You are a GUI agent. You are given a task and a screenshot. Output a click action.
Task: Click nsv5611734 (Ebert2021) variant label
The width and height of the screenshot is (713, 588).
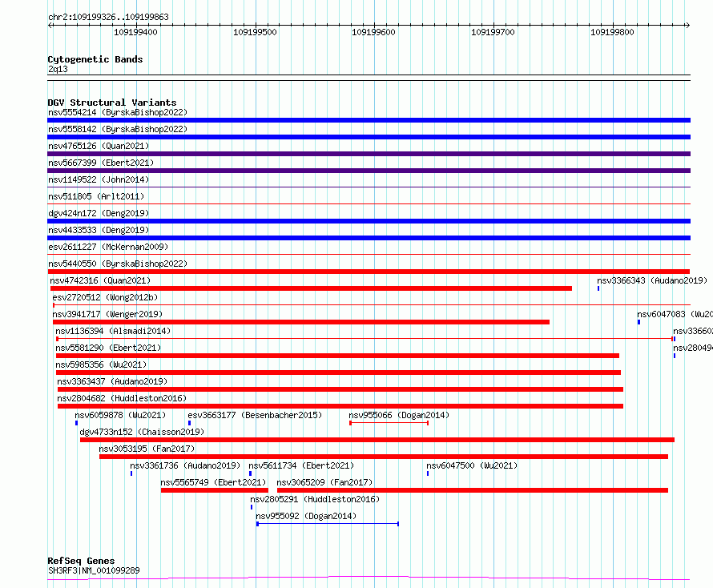tap(301, 465)
